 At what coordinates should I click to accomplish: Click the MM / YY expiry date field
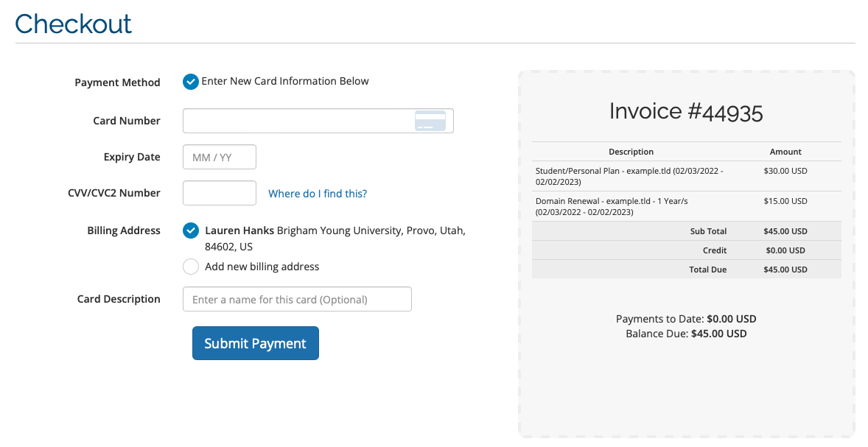[220, 157]
